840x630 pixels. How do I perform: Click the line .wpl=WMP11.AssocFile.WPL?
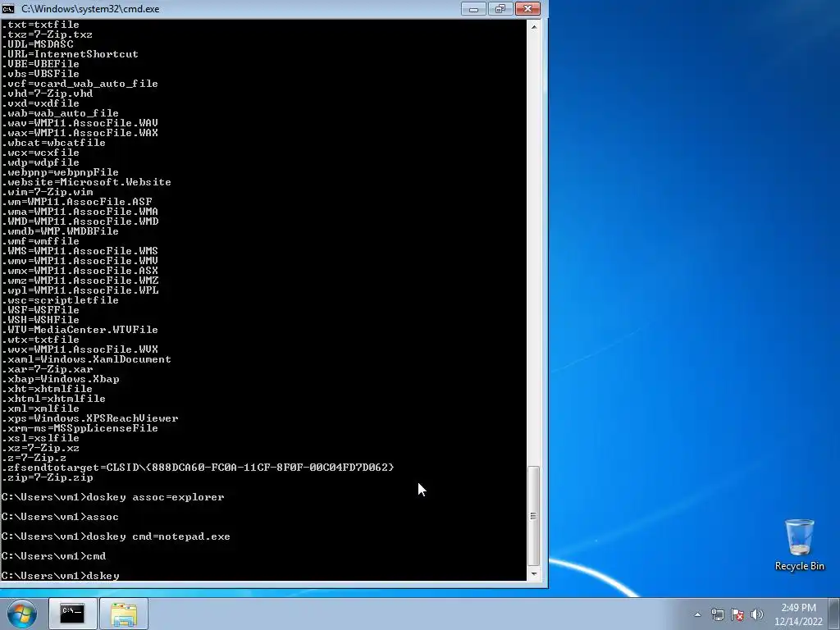pos(80,290)
